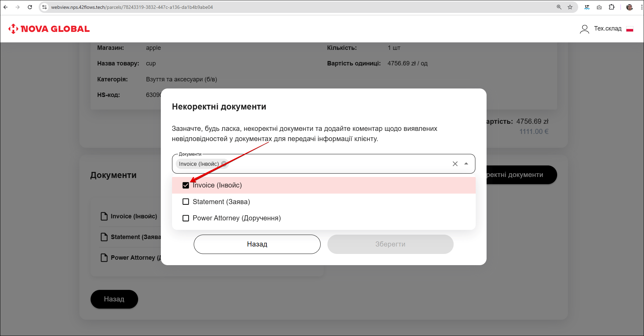
Task: Click the browser zoom magnifier icon
Action: pos(559,7)
